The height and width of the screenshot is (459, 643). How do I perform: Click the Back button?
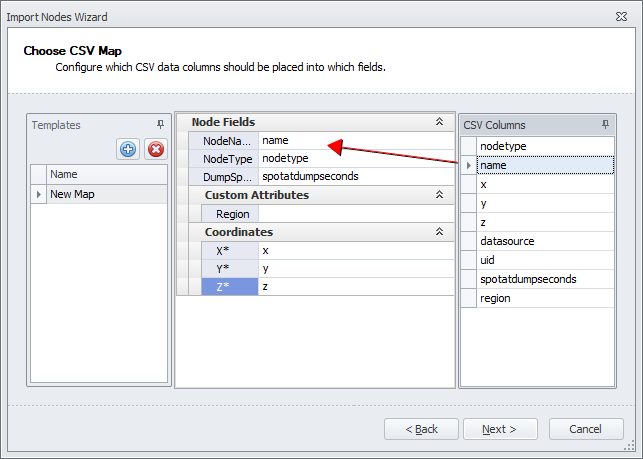[x=421, y=429]
